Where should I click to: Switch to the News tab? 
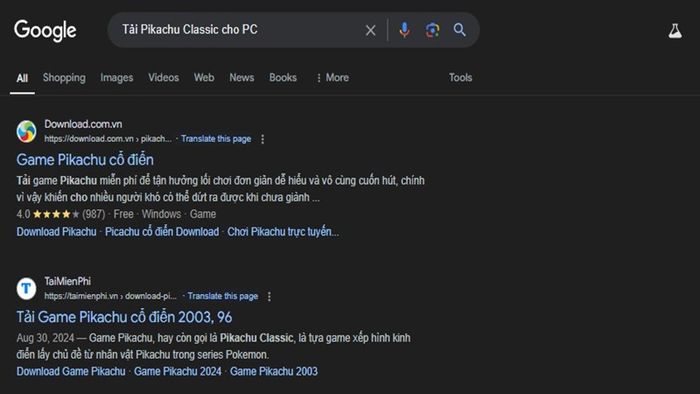pyautogui.click(x=242, y=78)
